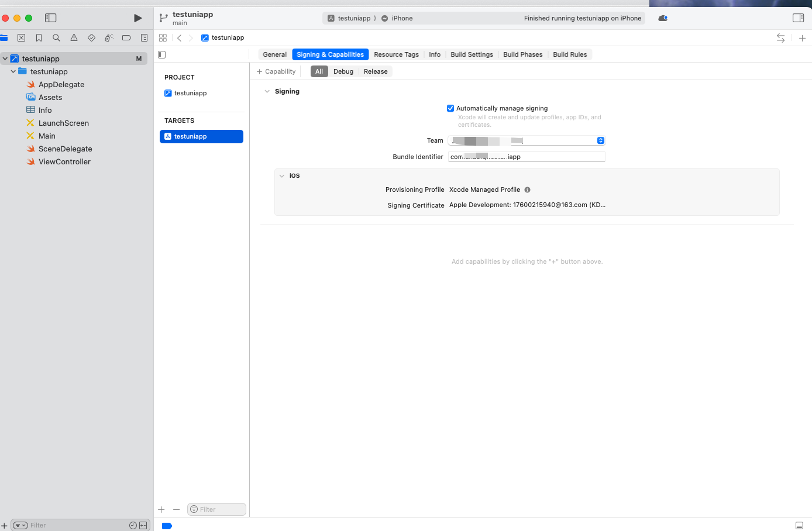This screenshot has width=812, height=531.
Task: Click the Bundle Identifier field
Action: tap(527, 157)
